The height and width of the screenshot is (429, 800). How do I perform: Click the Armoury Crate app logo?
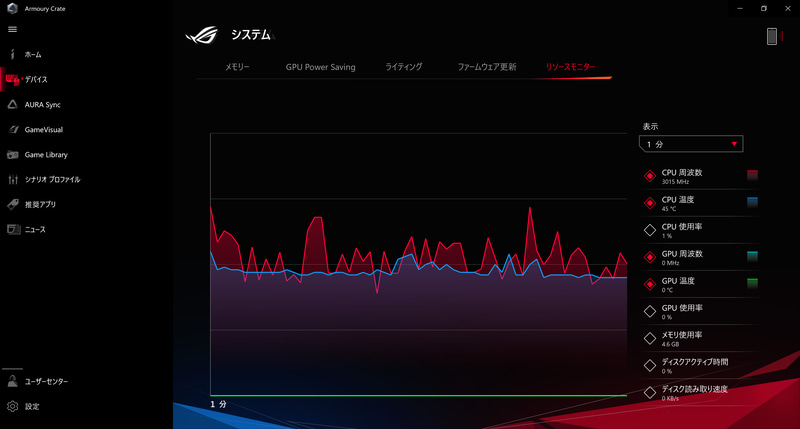[12, 8]
